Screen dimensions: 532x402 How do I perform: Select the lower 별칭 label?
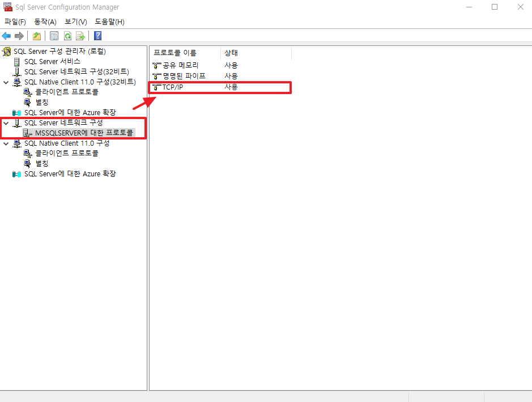tap(42, 164)
